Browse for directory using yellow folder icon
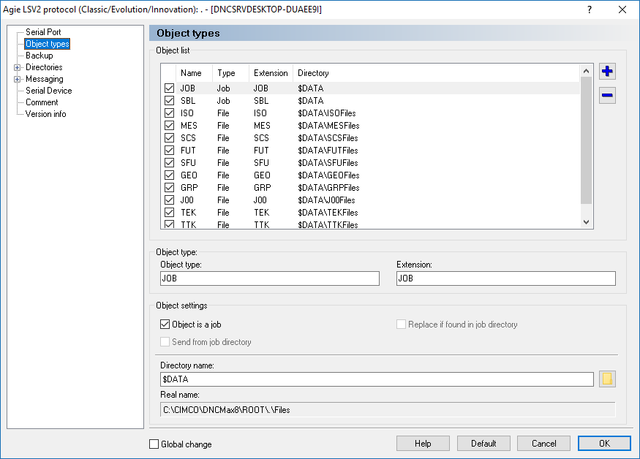The width and height of the screenshot is (640, 459). [x=607, y=379]
